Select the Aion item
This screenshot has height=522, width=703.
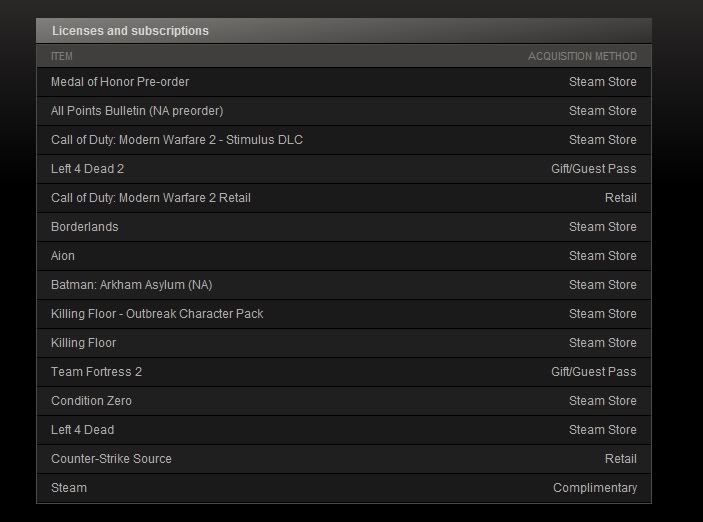click(x=63, y=256)
